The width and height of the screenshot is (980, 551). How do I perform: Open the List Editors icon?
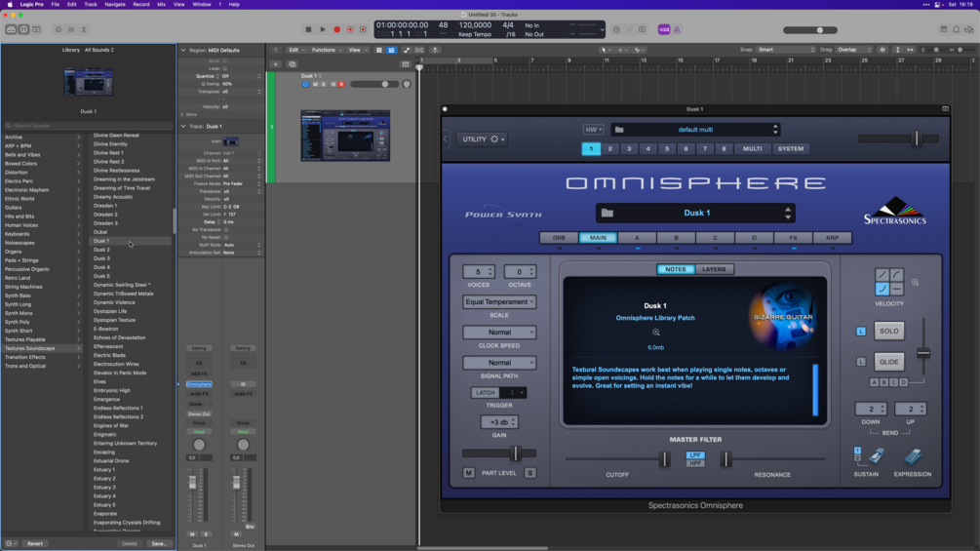(x=943, y=29)
